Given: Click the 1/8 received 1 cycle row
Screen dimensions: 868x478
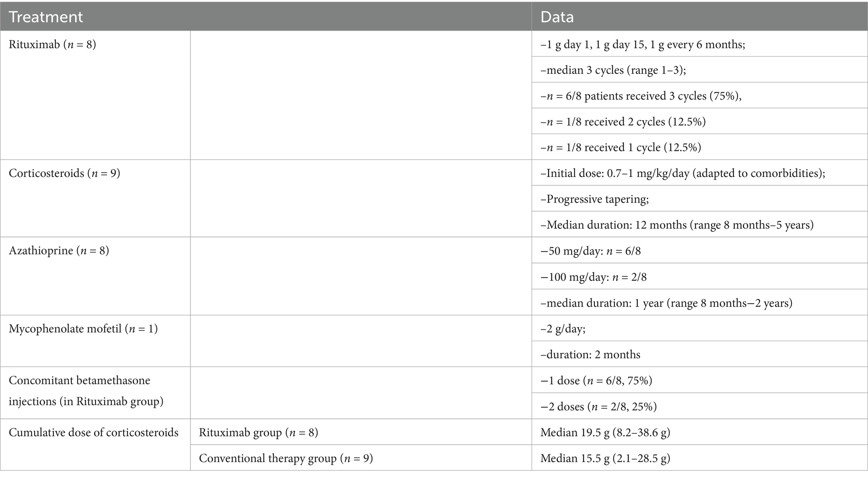Looking at the screenshot, I should pyautogui.click(x=621, y=147).
